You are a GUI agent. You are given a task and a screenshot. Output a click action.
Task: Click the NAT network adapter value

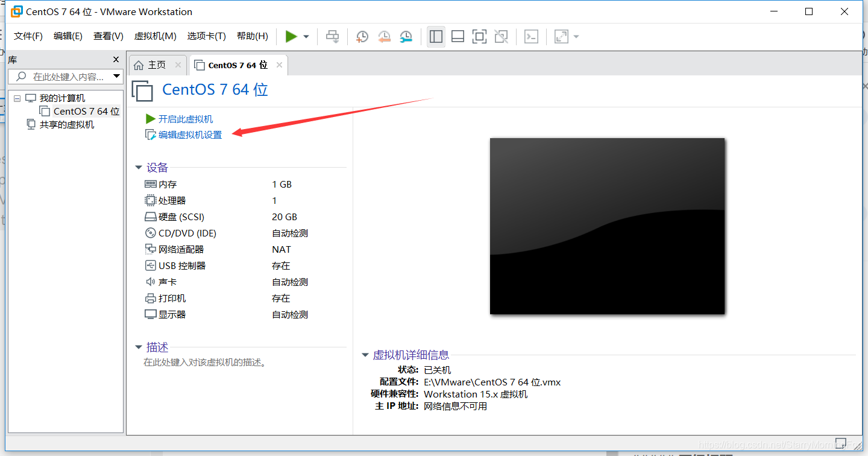281,249
